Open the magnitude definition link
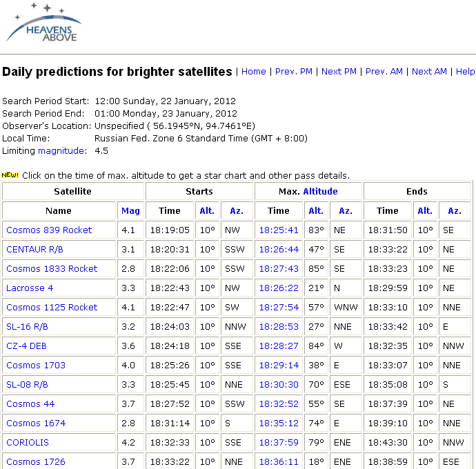This screenshot has height=469, width=476. (61, 151)
